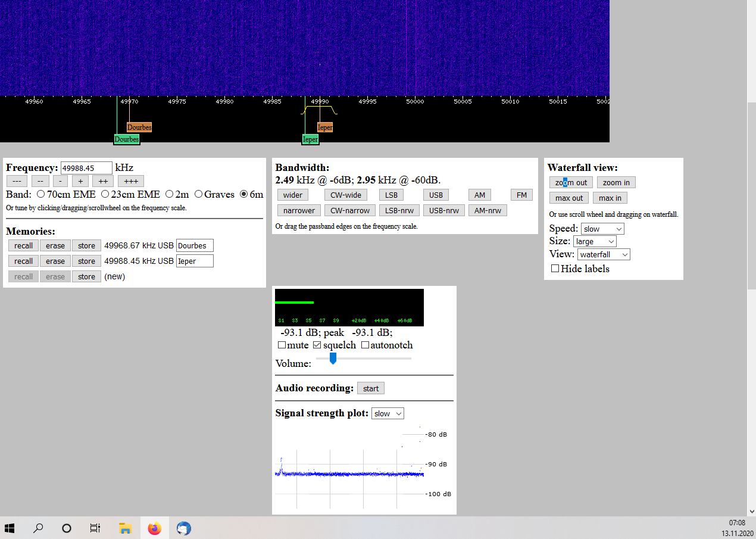Click narrower bandwidth button
This screenshot has height=539, width=756.
point(299,210)
